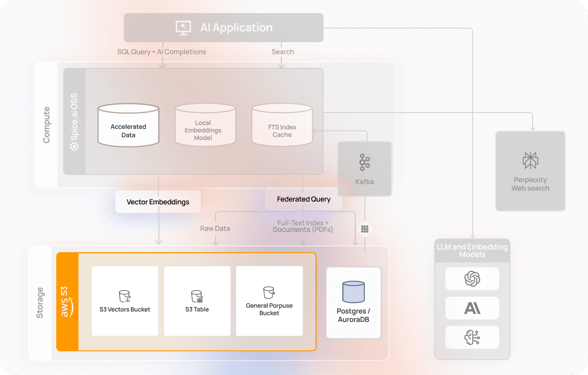Select the OpenAI model icon
Screen dimensions: 588x375
tap(472, 279)
